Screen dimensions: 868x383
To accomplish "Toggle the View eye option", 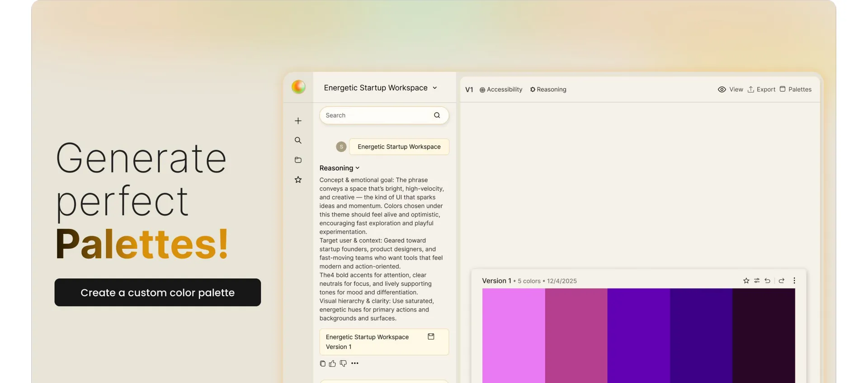I will (x=731, y=90).
